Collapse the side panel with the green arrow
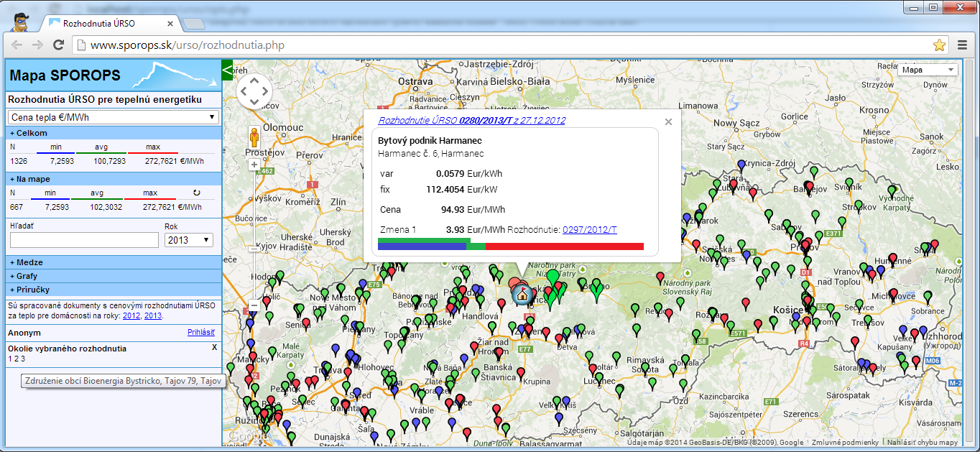Viewport: 980px width, 452px height. [228, 70]
